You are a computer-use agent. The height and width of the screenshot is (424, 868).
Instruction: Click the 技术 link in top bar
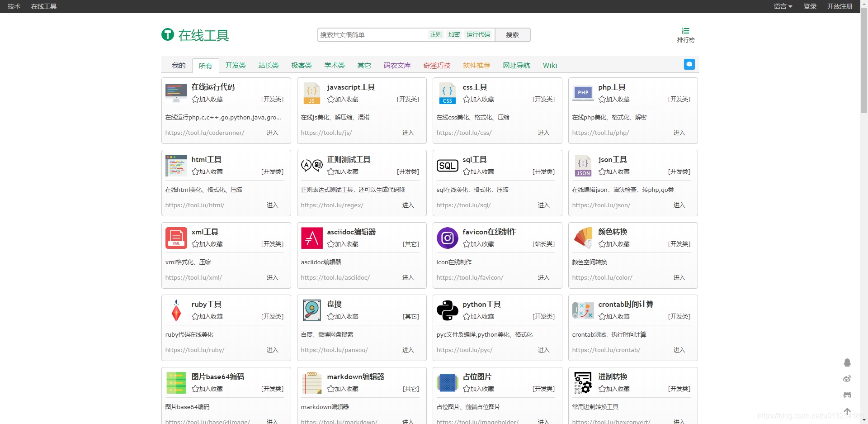(x=14, y=6)
